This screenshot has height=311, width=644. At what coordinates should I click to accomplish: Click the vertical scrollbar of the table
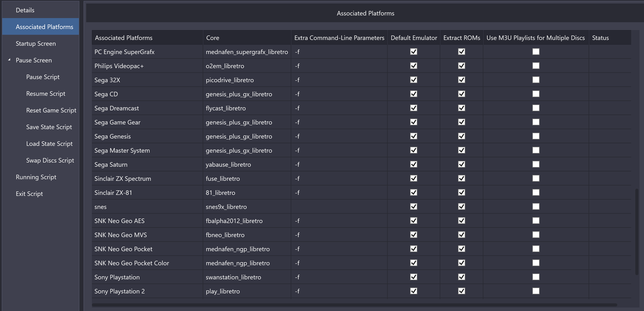click(637, 232)
